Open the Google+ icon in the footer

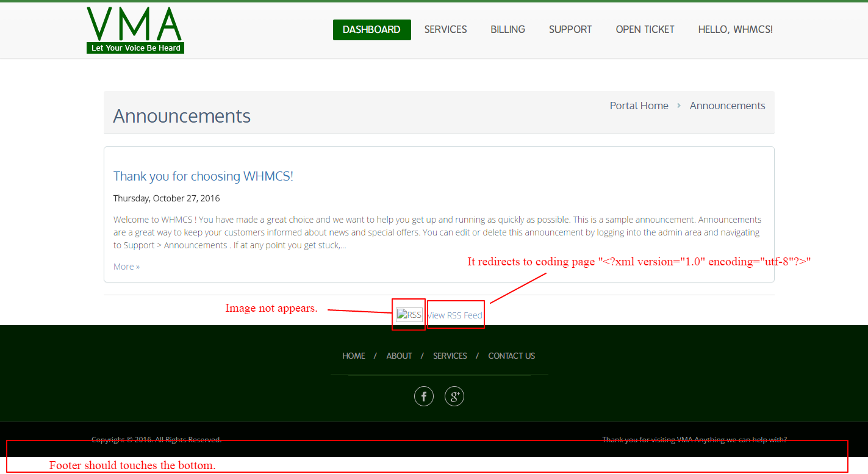coord(454,397)
